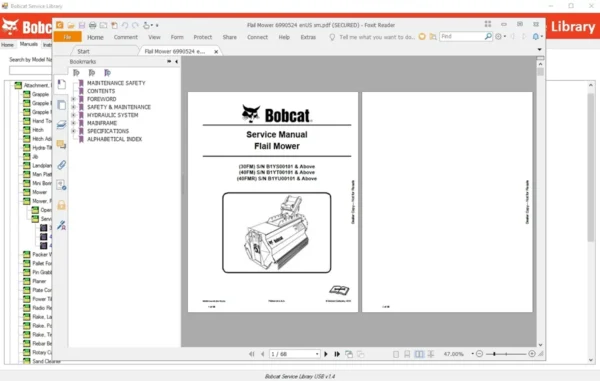Collapse the Bookmarks panel arrow
The height and width of the screenshot is (381, 600).
click(x=176, y=62)
